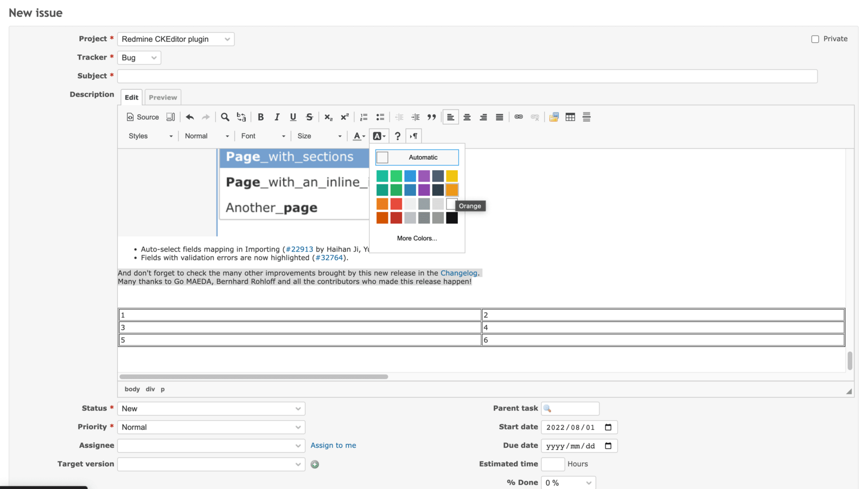
Task: Open the Insert Table tool
Action: 570,117
